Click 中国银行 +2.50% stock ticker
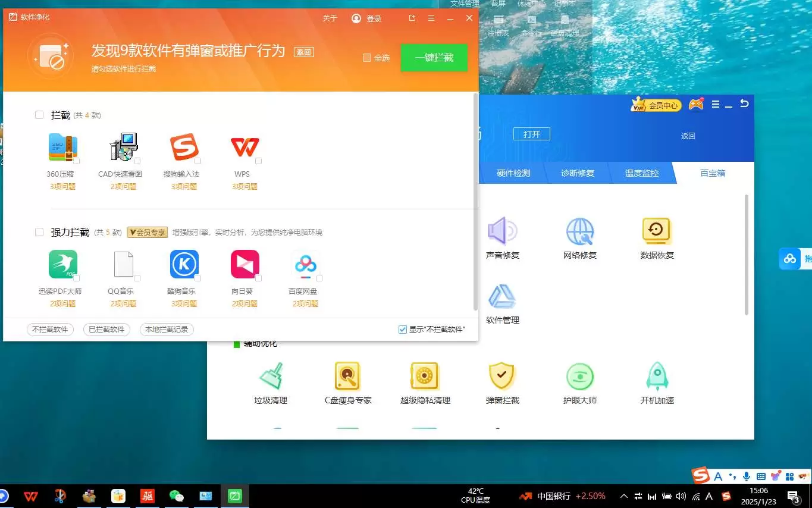The image size is (812, 508). pyautogui.click(x=563, y=496)
